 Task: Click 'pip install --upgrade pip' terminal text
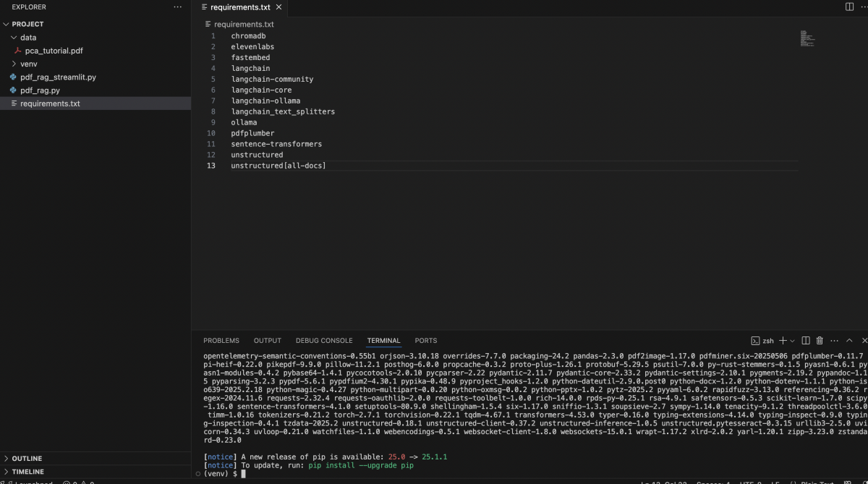pos(360,465)
